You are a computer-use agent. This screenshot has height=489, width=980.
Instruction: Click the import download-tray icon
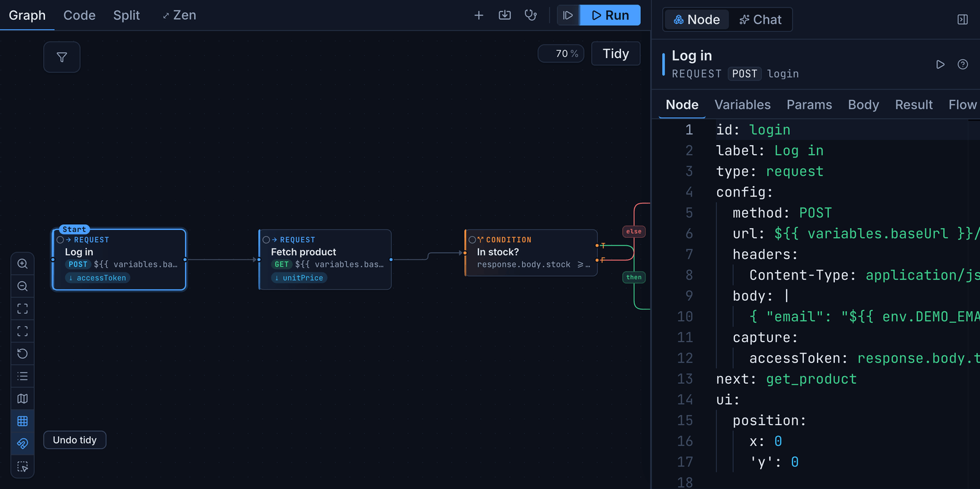(x=505, y=15)
